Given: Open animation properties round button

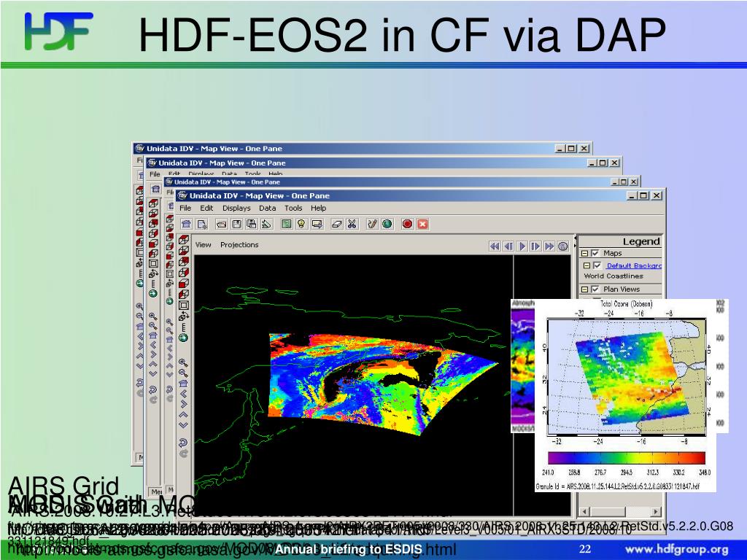Looking at the screenshot, I should click(x=563, y=246).
